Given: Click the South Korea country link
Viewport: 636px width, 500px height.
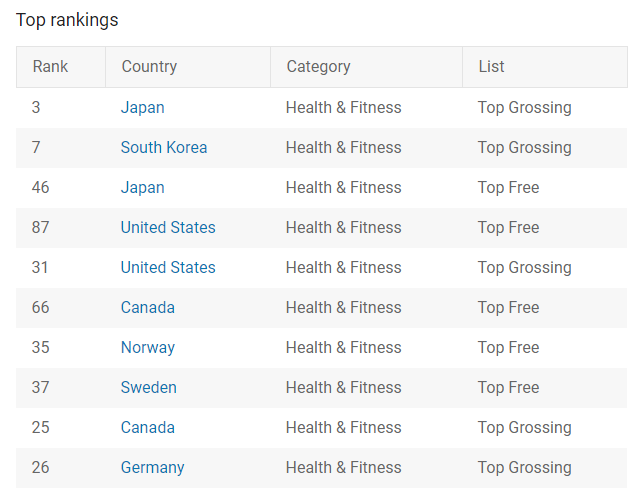Looking at the screenshot, I should 164,148.
